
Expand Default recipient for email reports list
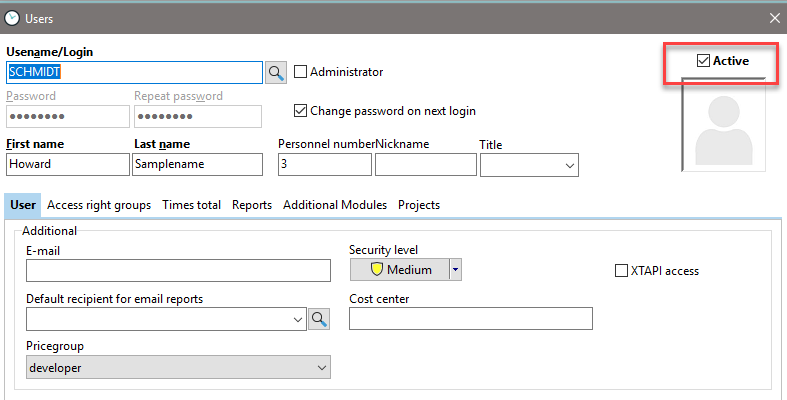pyautogui.click(x=298, y=319)
